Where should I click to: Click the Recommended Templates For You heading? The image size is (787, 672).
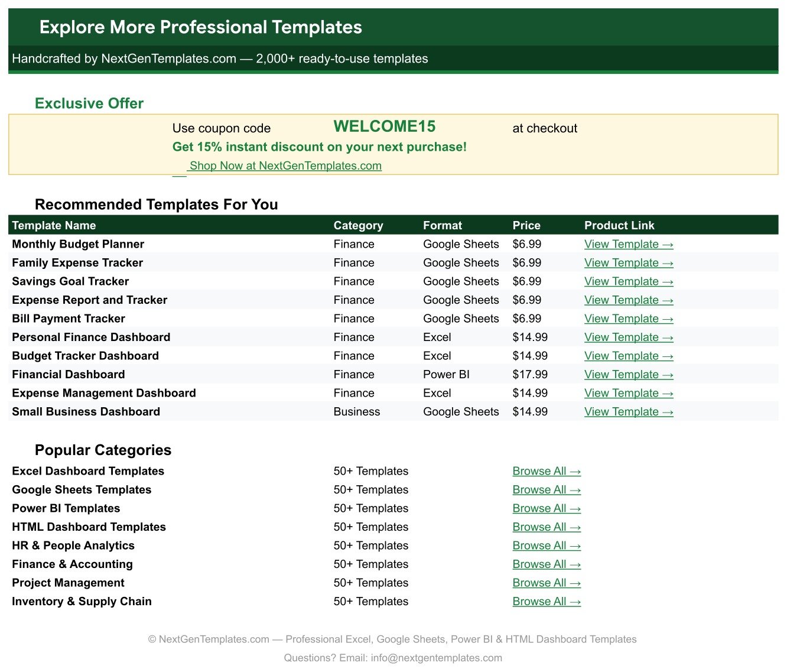tap(157, 204)
